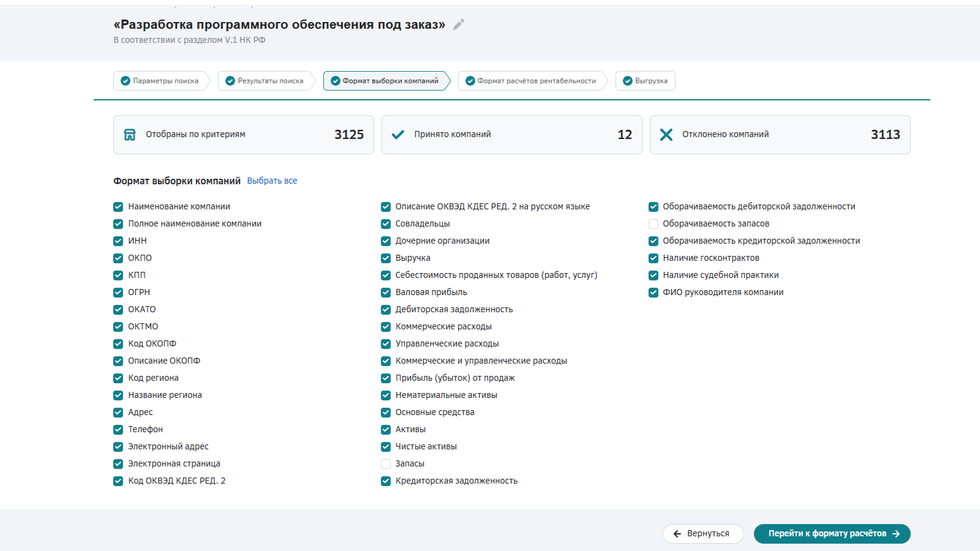Click the checkmark circle inside «Параметры поиска» step
Image resolution: width=980 pixels, height=551 pixels.
[125, 80]
